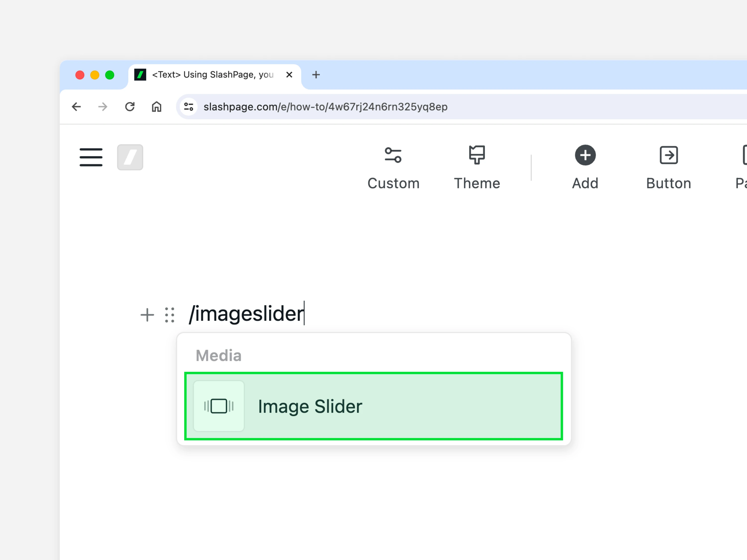Click the Button label in toolbar
The width and height of the screenshot is (747, 560).
(x=669, y=183)
